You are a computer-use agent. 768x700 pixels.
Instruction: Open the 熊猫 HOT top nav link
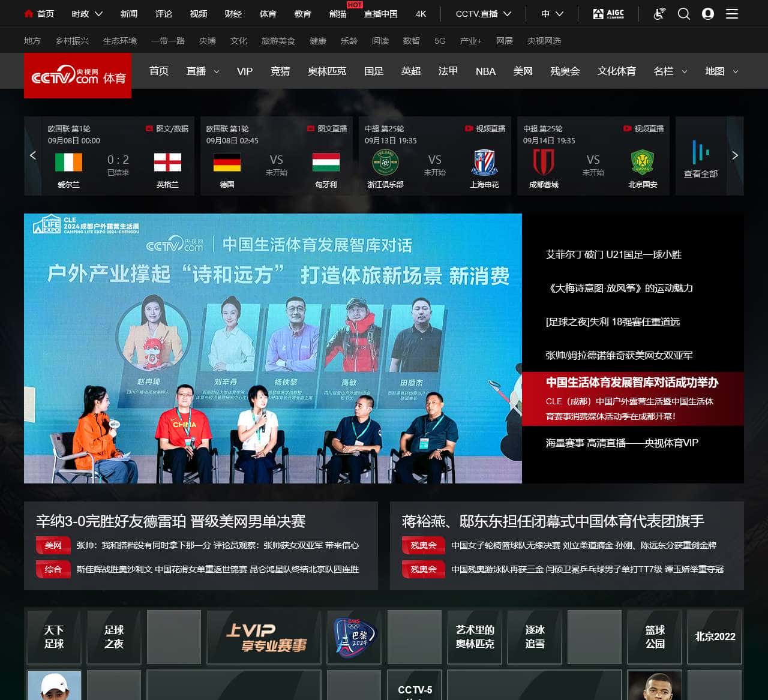(x=338, y=13)
